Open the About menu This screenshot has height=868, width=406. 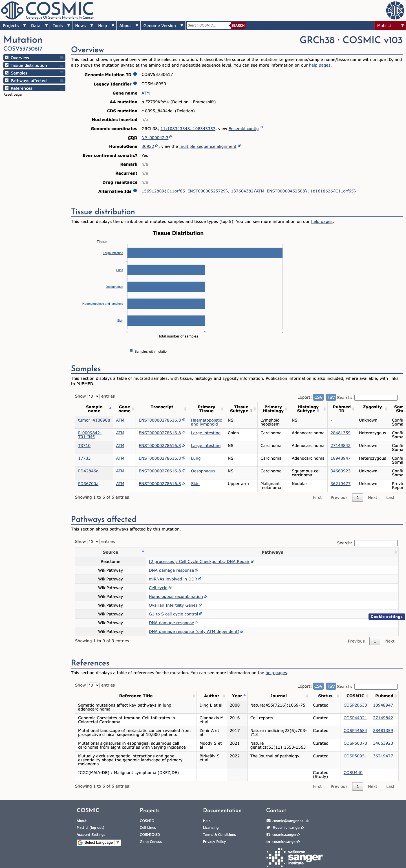(128, 26)
